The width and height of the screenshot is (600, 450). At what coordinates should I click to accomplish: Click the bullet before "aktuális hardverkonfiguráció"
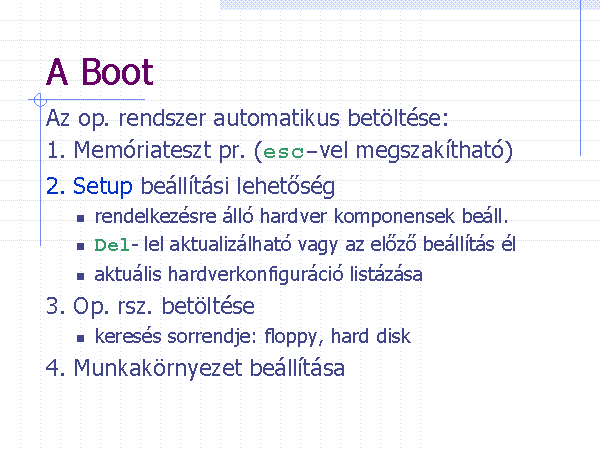pos(80,276)
